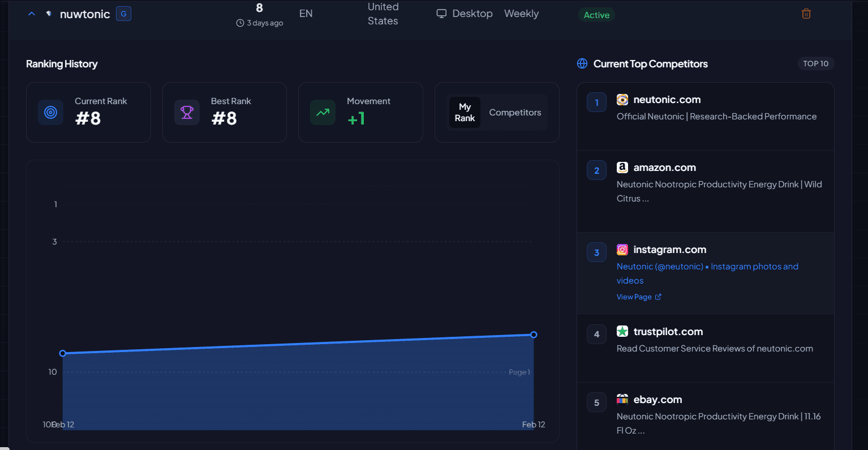Switch the chart view to Competitors
Image resolution: width=868 pixels, height=450 pixels.
click(x=515, y=112)
